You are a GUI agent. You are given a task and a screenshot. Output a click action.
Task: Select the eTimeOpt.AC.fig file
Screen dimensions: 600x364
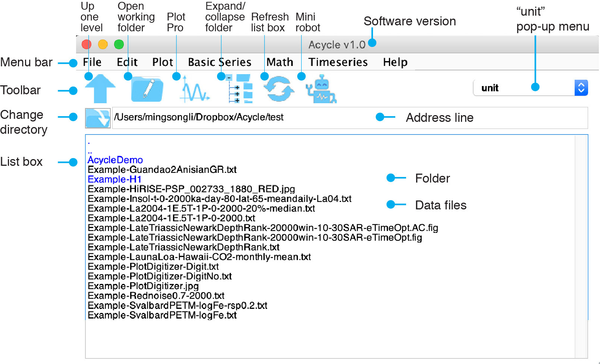(x=263, y=228)
